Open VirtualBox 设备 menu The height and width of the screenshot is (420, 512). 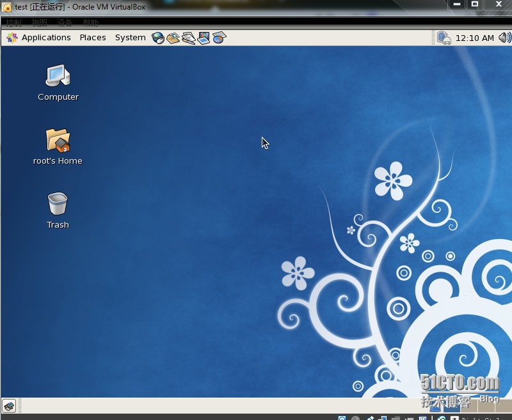65,23
